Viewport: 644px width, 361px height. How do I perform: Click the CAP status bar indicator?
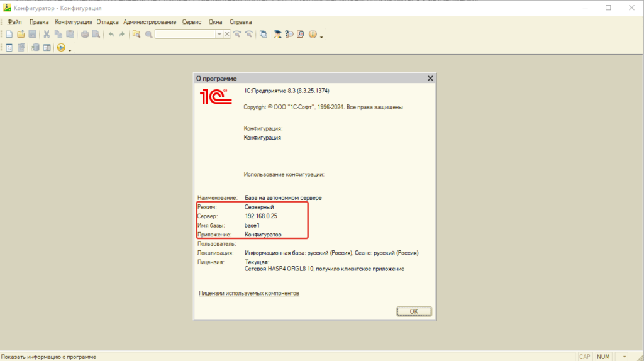coord(585,357)
